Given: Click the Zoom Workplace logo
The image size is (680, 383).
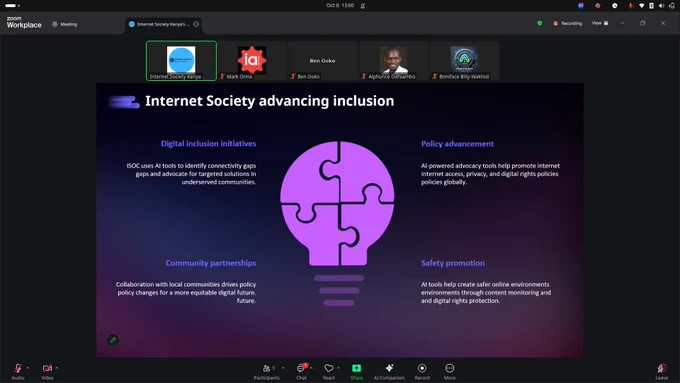Looking at the screenshot, I should coord(24,23).
